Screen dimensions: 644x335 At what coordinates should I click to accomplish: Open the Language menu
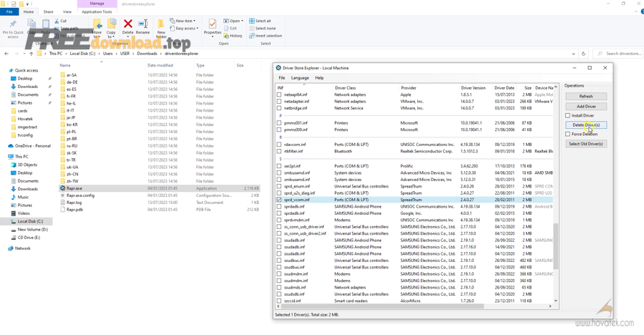[300, 78]
